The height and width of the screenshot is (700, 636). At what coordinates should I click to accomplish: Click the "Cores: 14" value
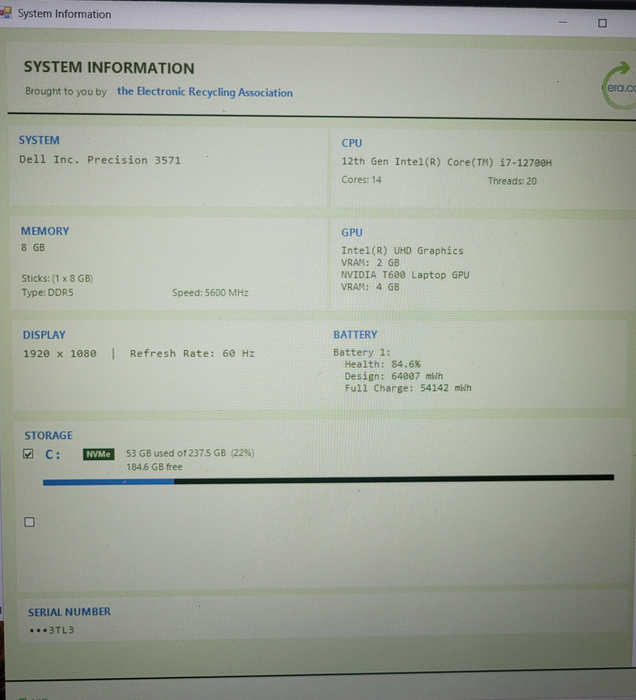361,179
